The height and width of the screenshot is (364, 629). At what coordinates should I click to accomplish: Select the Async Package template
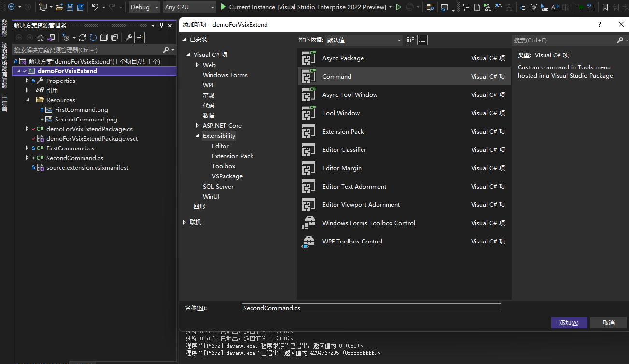click(404, 58)
